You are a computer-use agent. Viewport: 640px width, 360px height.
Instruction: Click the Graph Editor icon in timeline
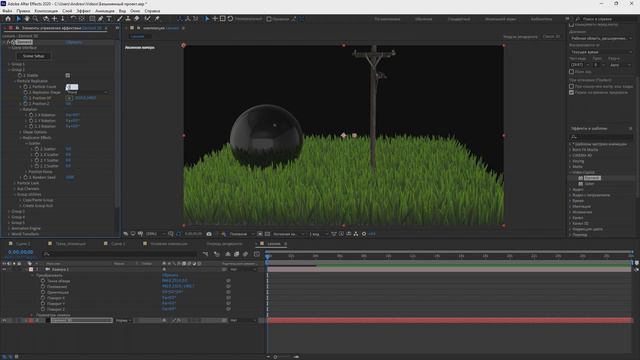(257, 254)
